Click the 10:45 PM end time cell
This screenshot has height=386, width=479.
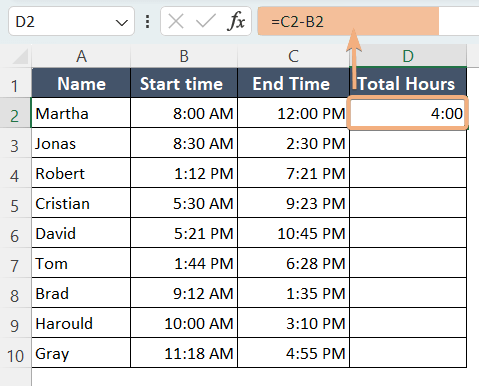point(293,233)
